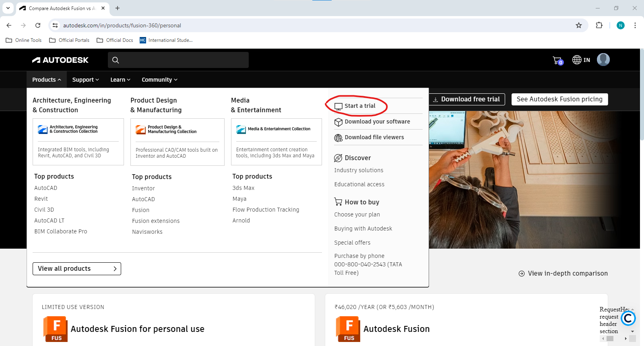The image size is (644, 346).
Task: Open the Arnold product link
Action: pyautogui.click(x=241, y=220)
